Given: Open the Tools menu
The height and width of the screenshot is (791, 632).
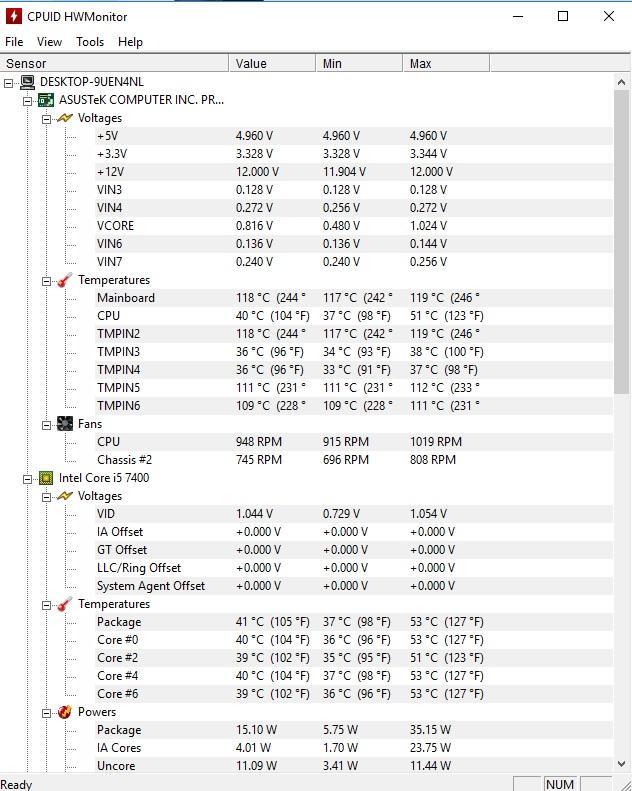Looking at the screenshot, I should pyautogui.click(x=90, y=42).
